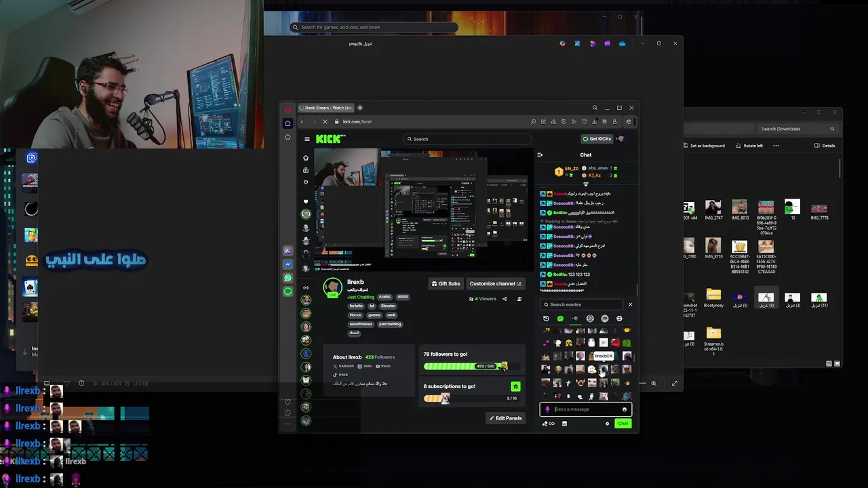Open a new Opera tab
This screenshot has width=868, height=488.
click(360, 108)
